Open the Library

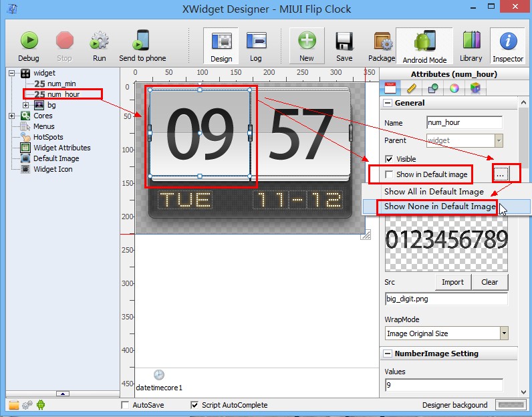(471, 46)
